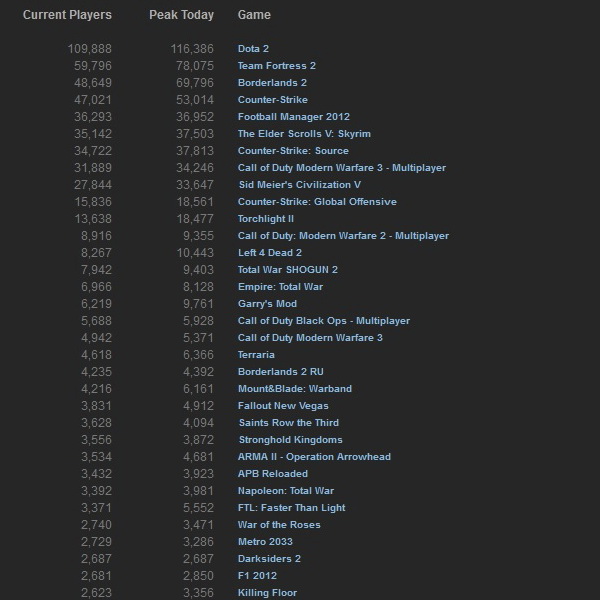Click Counter-Strike peak value 53,014
This screenshot has width=600, height=600.
[194, 100]
